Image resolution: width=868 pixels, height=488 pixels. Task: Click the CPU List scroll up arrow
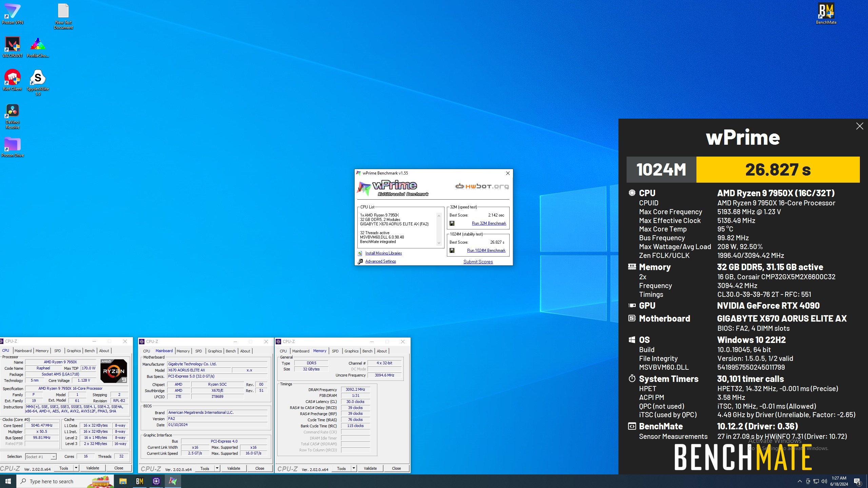pos(439,216)
